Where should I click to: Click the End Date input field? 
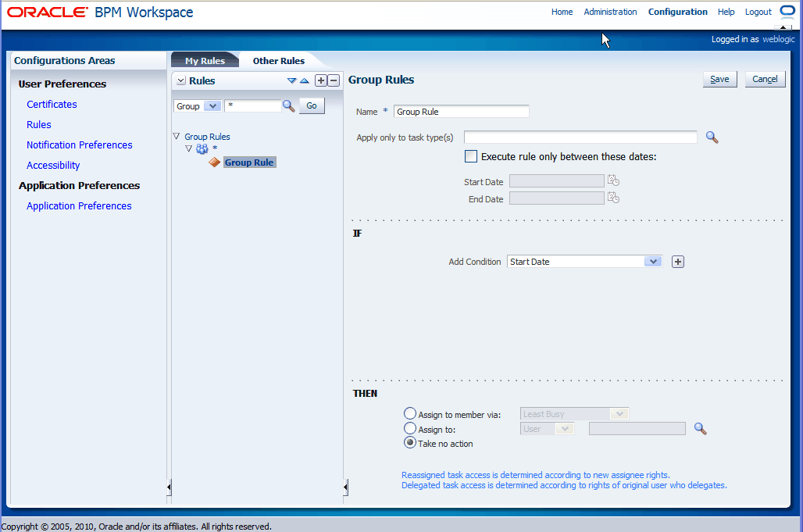click(557, 198)
